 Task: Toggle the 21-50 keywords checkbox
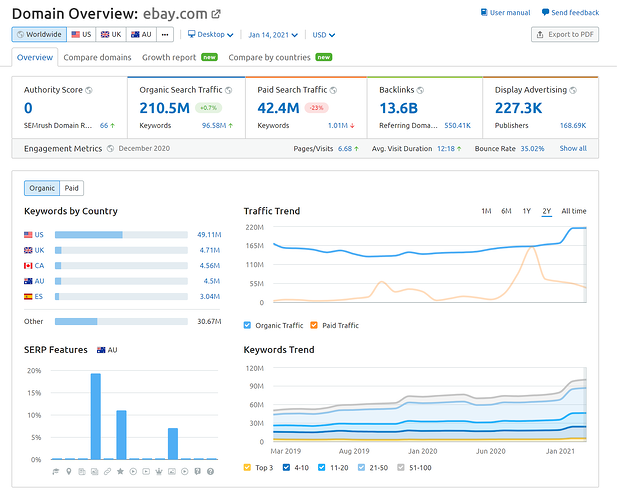tap(361, 467)
